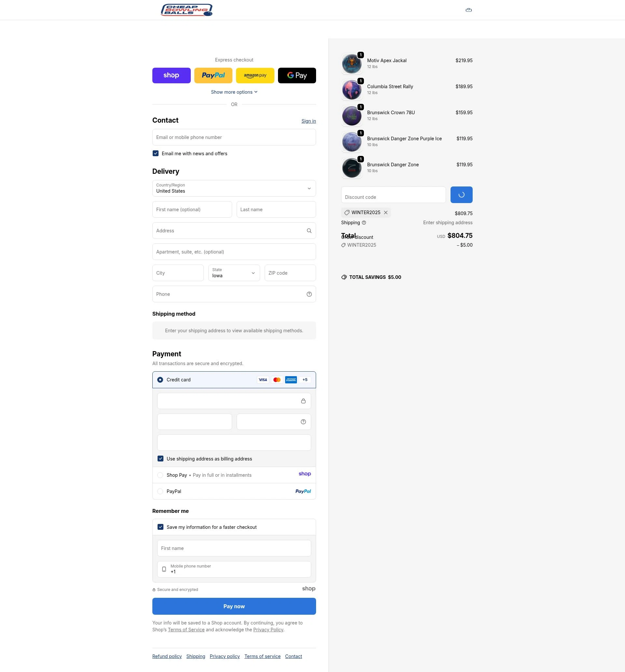
Task: Select Shop Pay payment radio option
Action: point(160,475)
